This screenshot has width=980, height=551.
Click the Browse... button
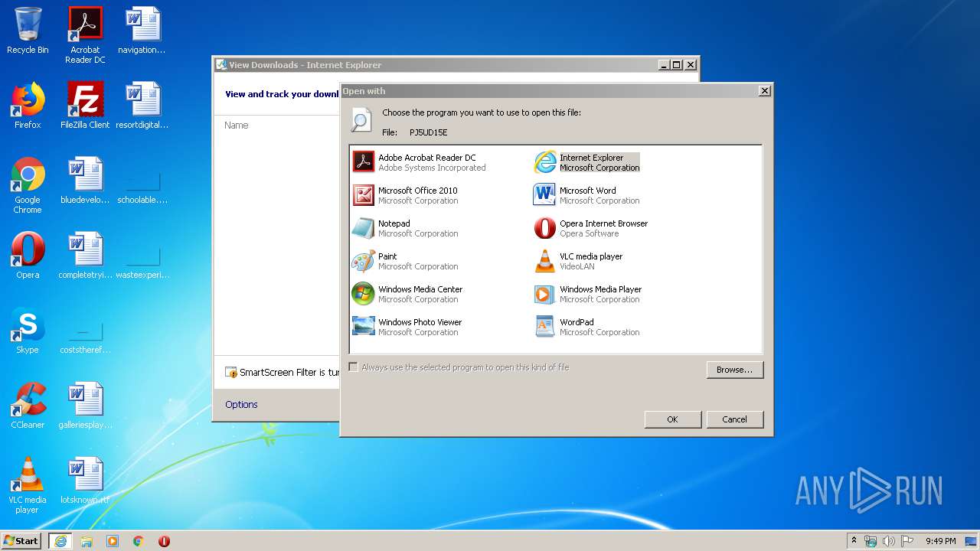[x=734, y=370]
